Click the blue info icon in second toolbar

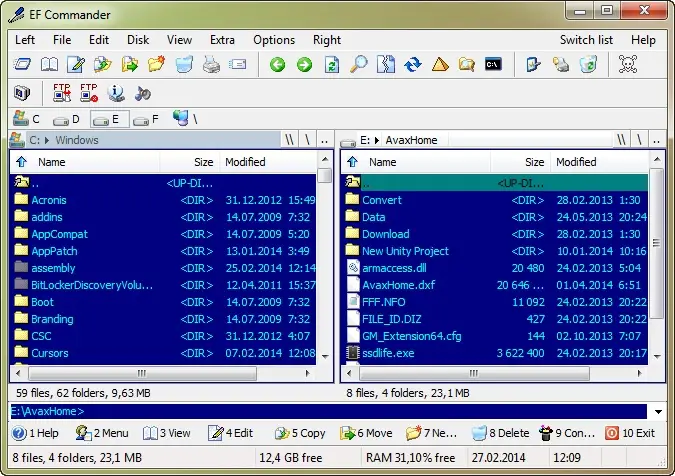116,93
